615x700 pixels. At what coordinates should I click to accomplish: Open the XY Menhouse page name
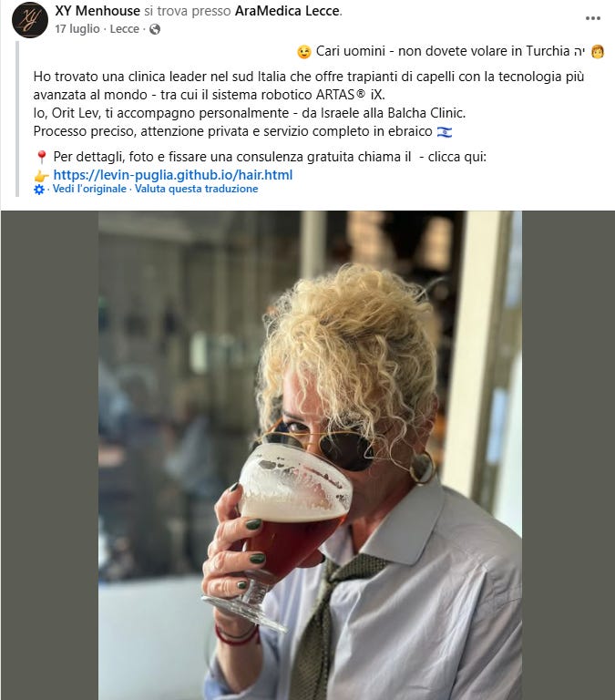tap(97, 11)
